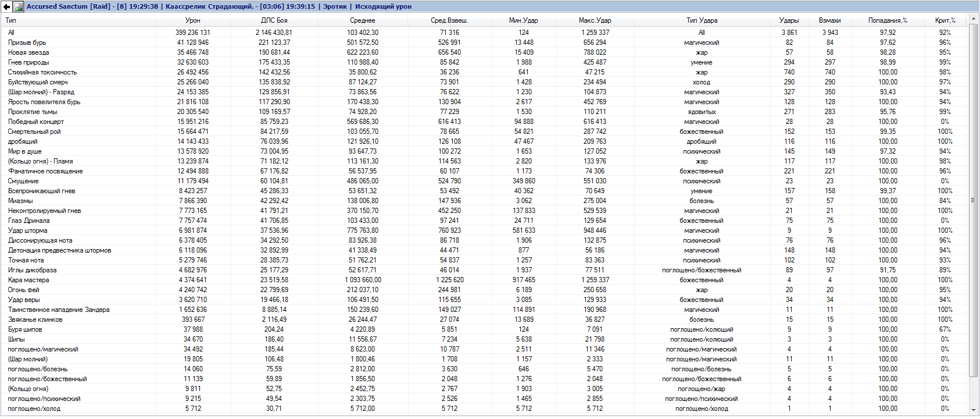The image size is (980, 419).
Task: Select the Диссонирующая нота row
Action: pos(485,240)
